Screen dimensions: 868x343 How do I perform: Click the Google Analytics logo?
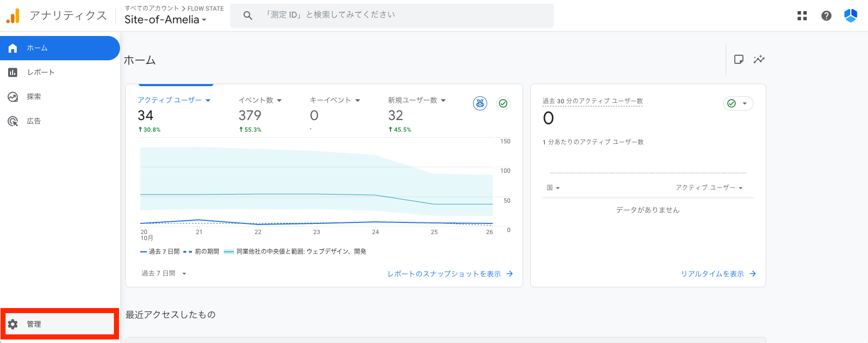13,16
